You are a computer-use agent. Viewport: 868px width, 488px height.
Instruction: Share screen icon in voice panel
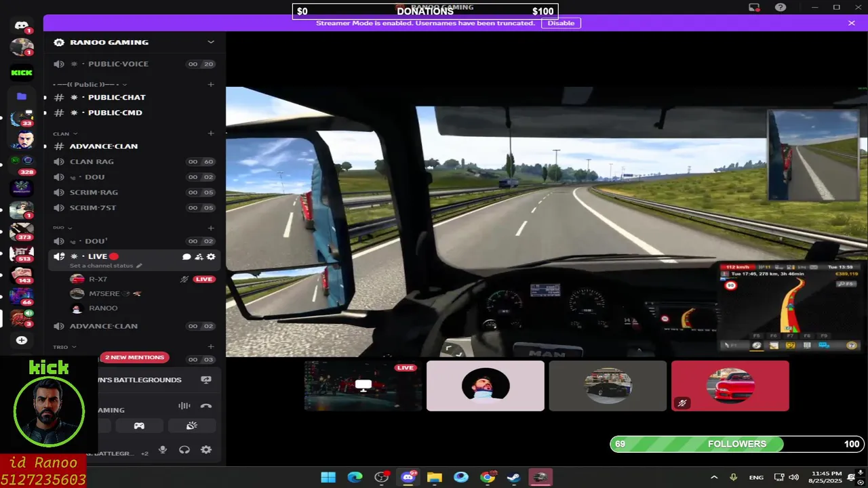click(x=206, y=380)
